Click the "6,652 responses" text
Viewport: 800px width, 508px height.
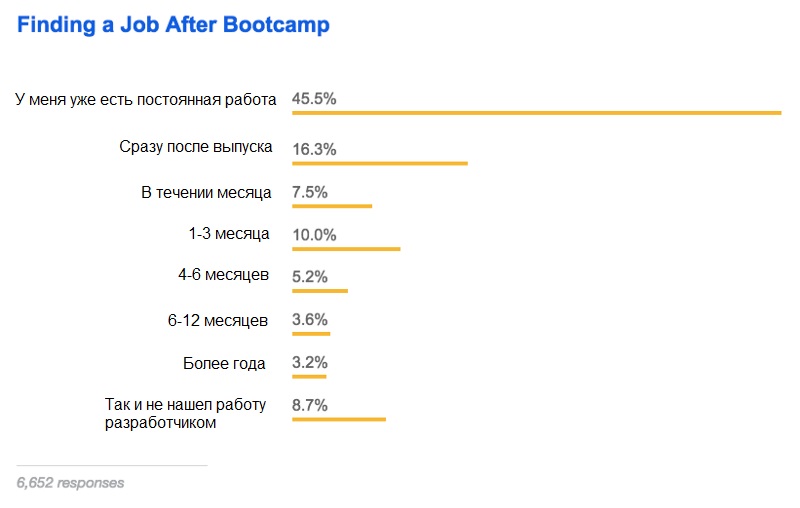click(70, 482)
